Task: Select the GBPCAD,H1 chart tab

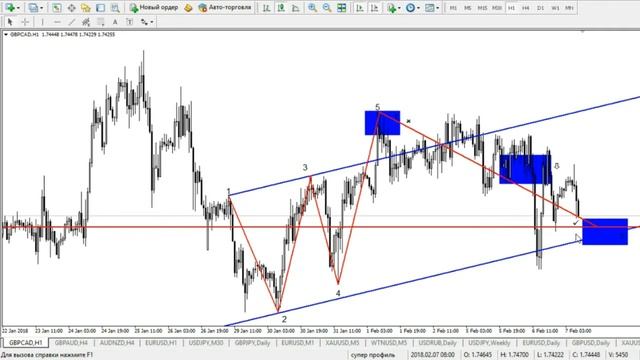Action: coord(25,343)
